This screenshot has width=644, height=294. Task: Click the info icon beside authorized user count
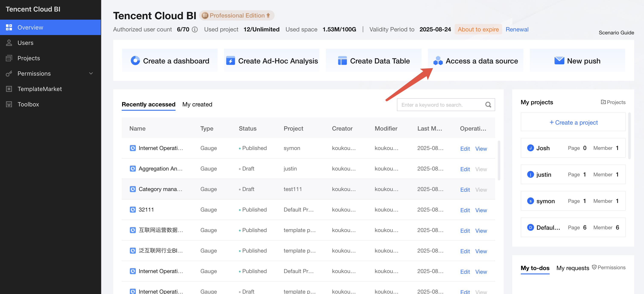[x=195, y=29]
